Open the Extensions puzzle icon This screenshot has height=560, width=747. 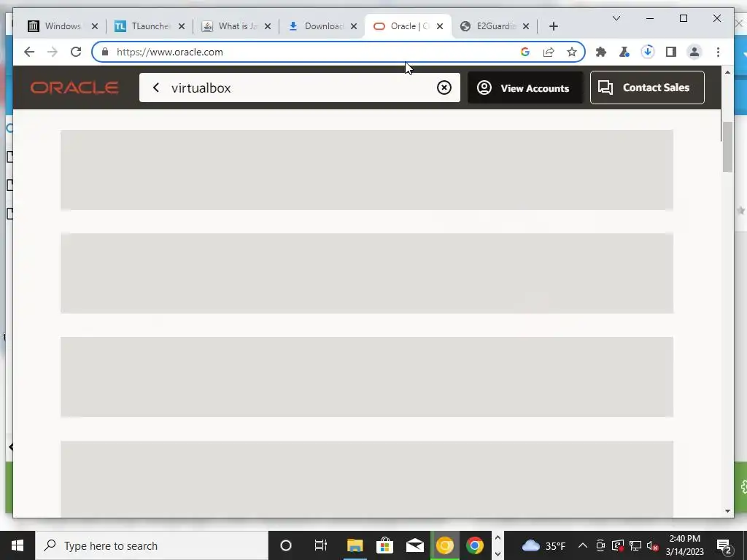(601, 52)
